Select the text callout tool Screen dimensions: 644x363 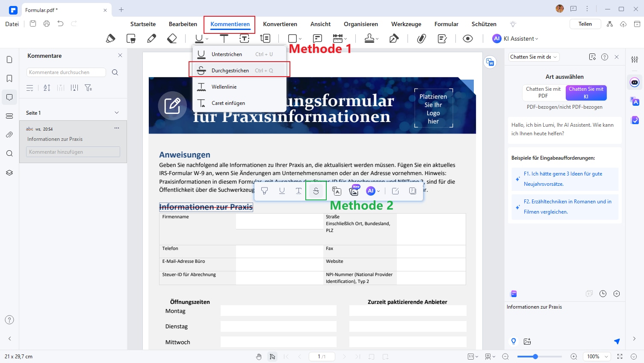(265, 39)
